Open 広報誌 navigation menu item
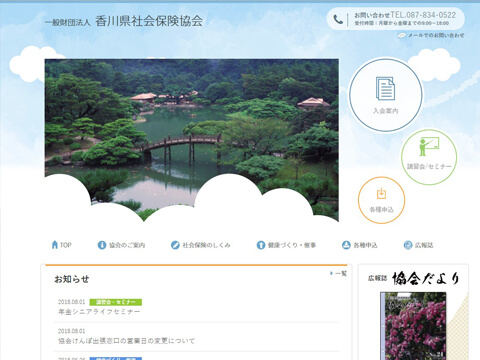This screenshot has height=360, width=480. coord(424,245)
